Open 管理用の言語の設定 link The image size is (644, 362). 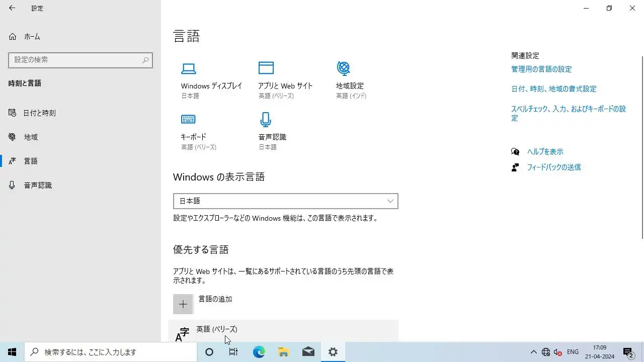click(541, 69)
